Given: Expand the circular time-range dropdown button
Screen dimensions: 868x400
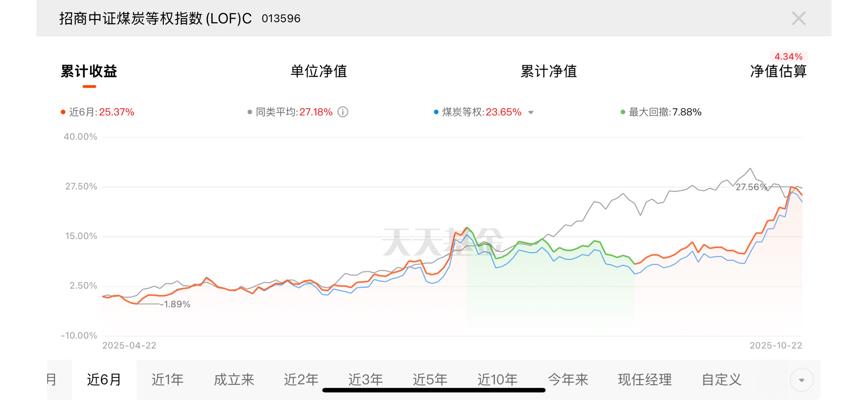Looking at the screenshot, I should [801, 380].
